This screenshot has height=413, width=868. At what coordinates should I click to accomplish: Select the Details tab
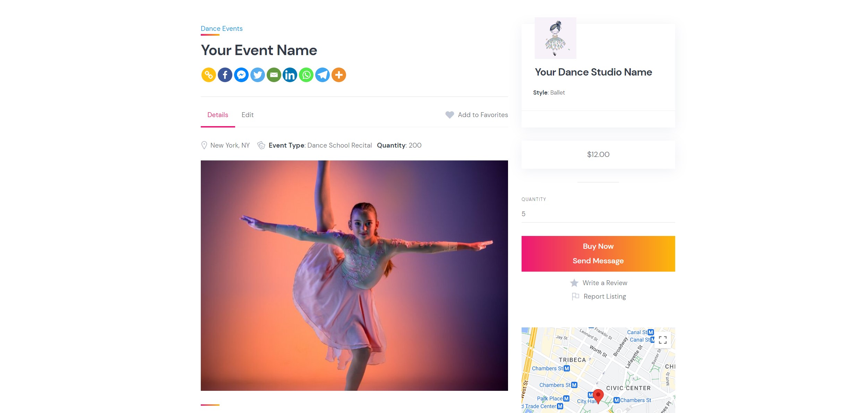[217, 114]
